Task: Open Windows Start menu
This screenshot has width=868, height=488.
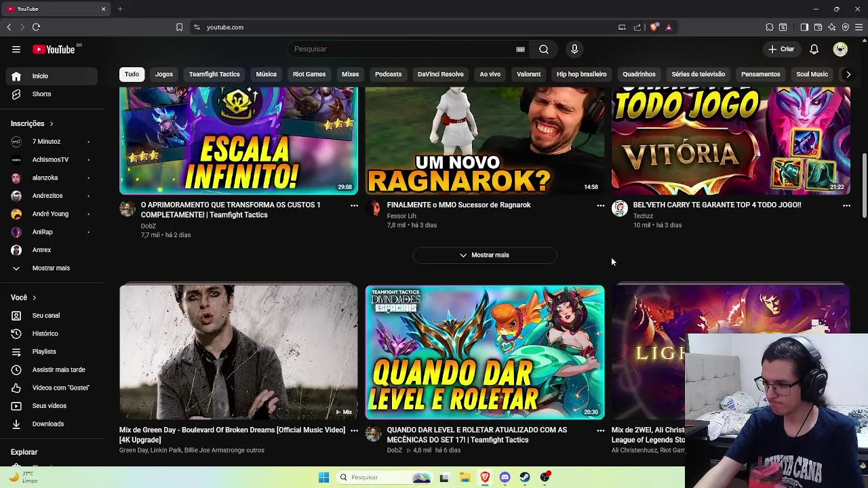Action: [323, 477]
